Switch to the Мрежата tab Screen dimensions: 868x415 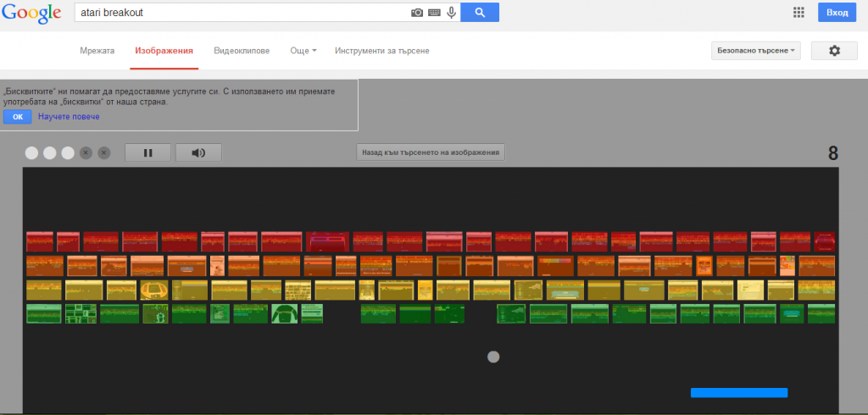pos(97,51)
